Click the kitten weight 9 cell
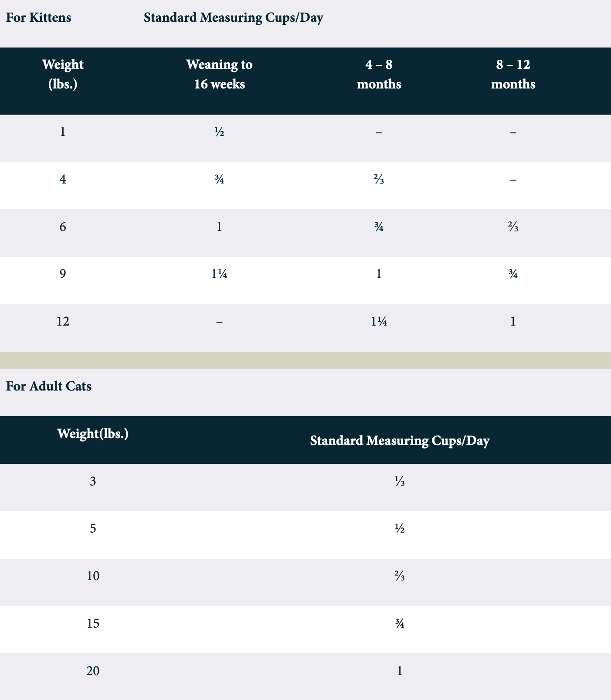Viewport: 611px width, 700px height. click(63, 274)
